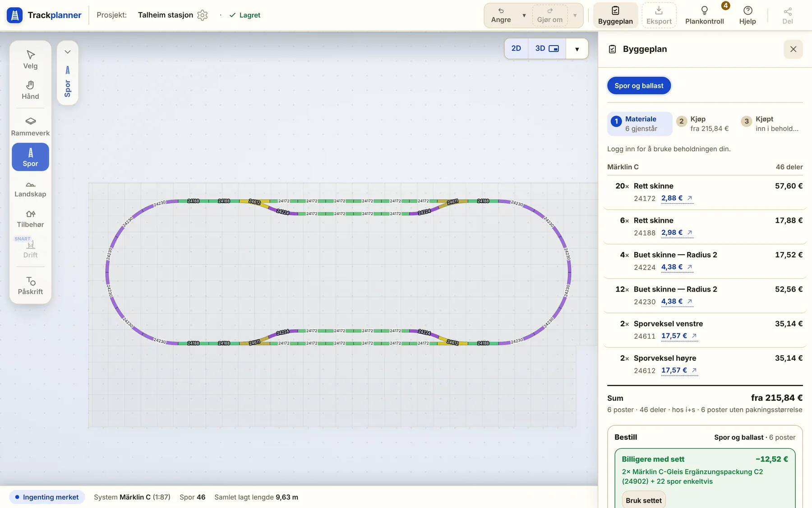
Task: Click the Billigere med sett offer heading
Action: coord(653,459)
